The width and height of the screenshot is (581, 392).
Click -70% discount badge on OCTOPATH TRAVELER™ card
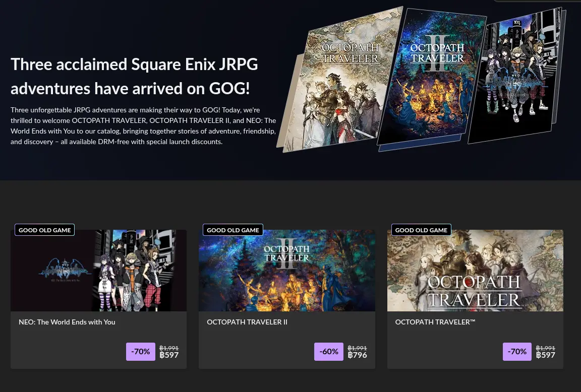click(517, 352)
